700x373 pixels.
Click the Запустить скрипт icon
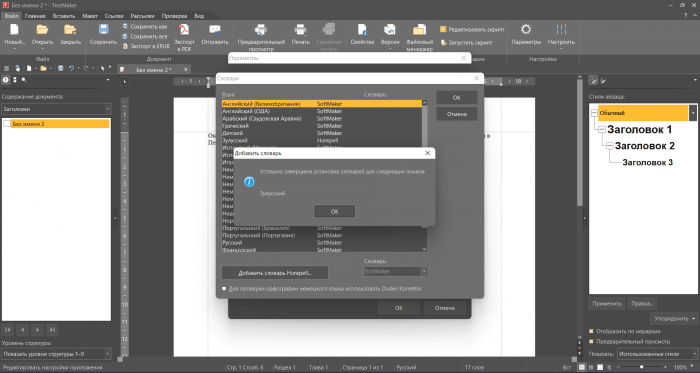click(x=443, y=43)
